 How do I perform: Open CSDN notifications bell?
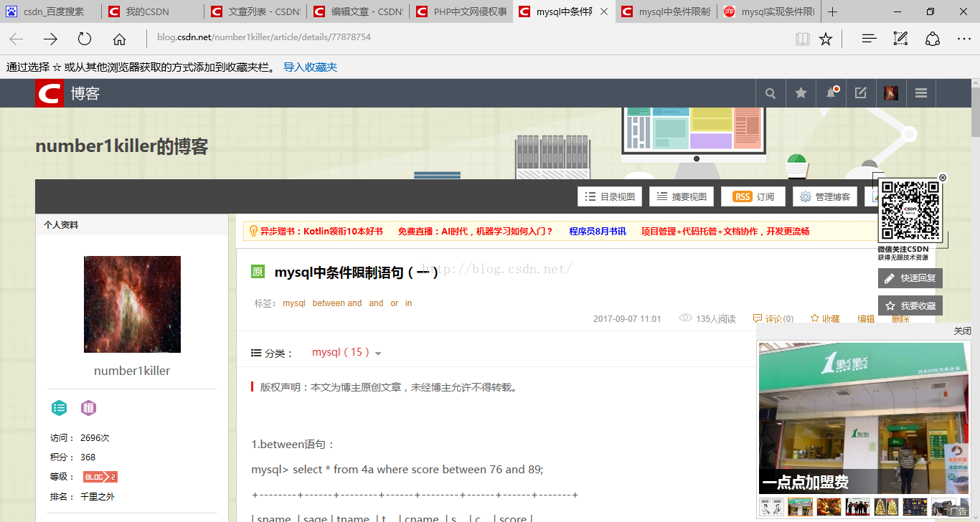tap(831, 93)
